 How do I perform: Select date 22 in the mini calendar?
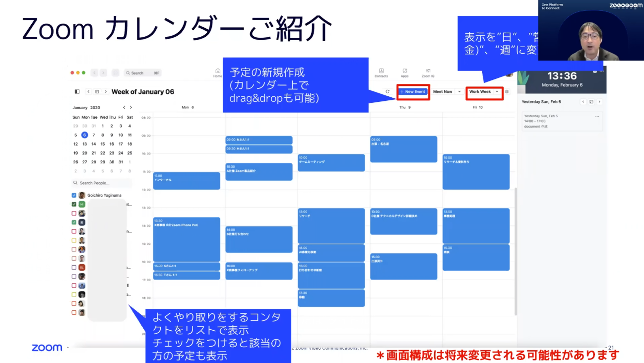(103, 153)
